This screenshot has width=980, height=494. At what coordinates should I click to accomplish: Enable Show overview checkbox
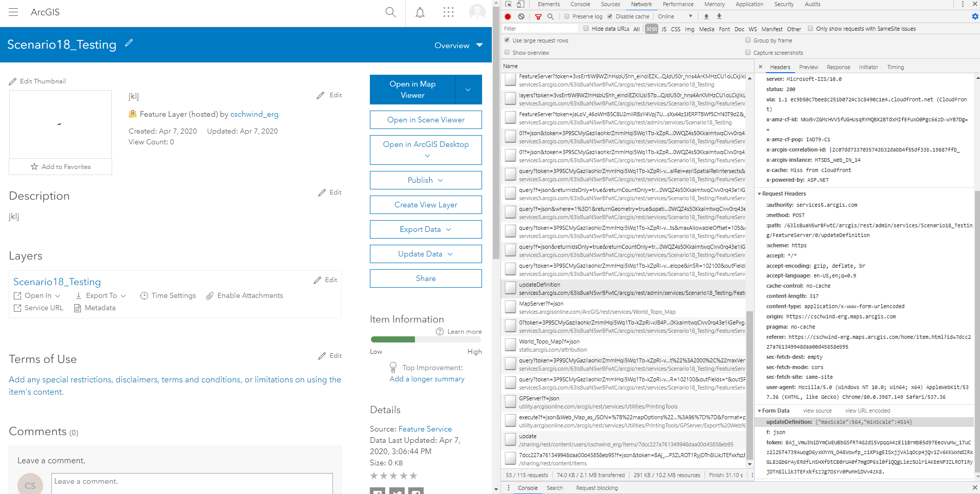[507, 52]
